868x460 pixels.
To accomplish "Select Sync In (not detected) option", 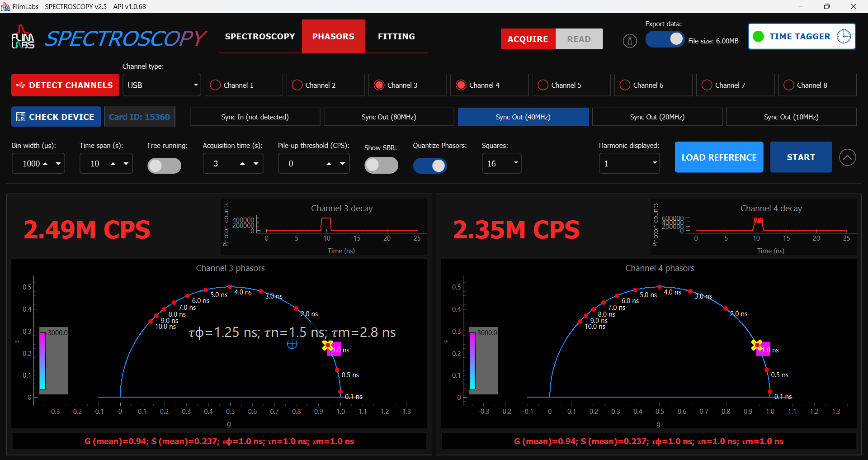I will pyautogui.click(x=255, y=117).
